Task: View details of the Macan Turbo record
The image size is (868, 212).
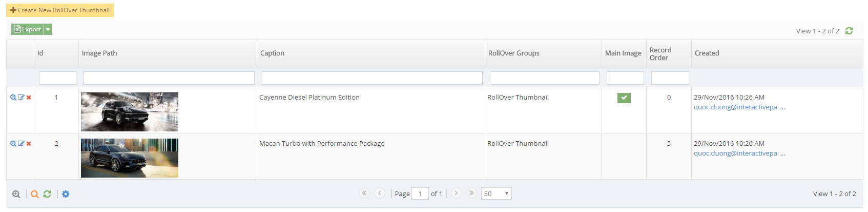Action: point(13,144)
